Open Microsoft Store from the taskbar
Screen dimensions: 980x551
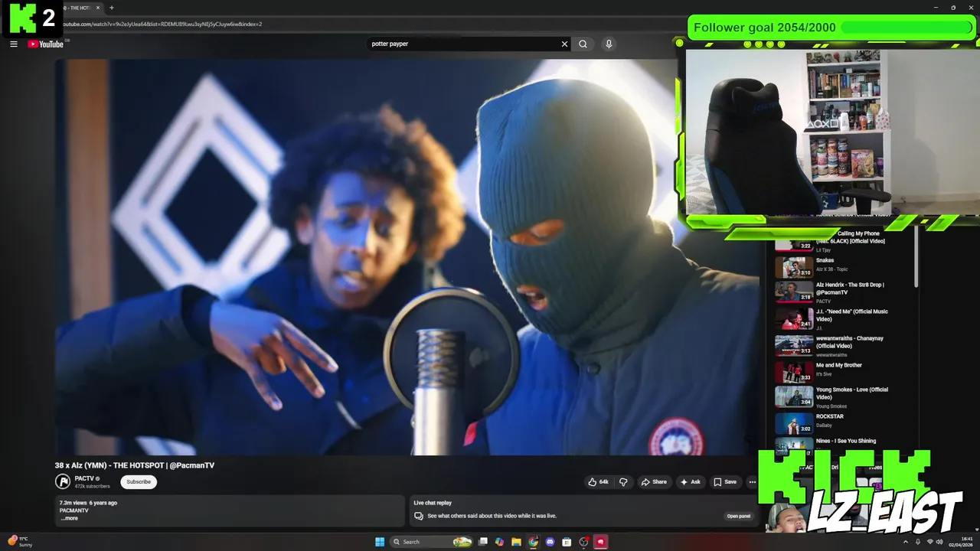tap(567, 542)
